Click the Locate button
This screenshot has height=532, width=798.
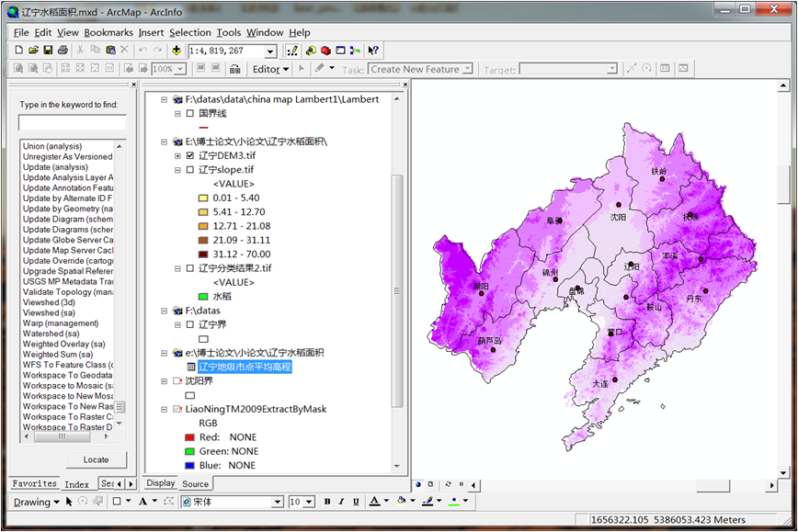click(96, 459)
